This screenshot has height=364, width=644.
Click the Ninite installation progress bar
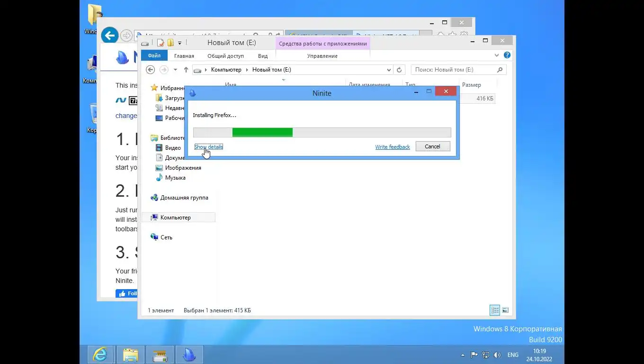click(x=322, y=132)
